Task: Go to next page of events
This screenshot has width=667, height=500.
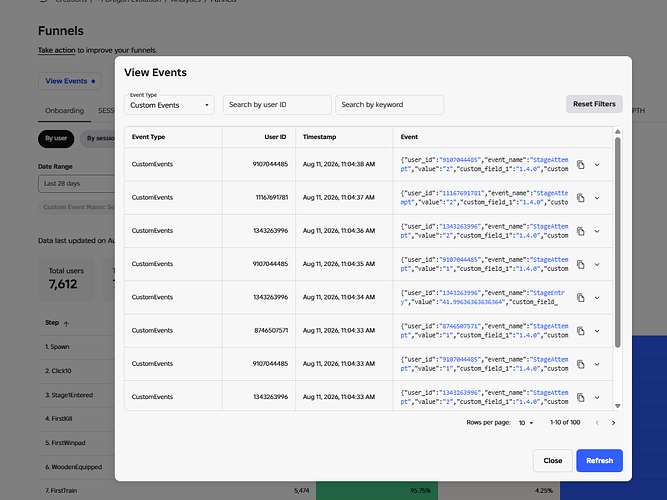Action: (613, 423)
